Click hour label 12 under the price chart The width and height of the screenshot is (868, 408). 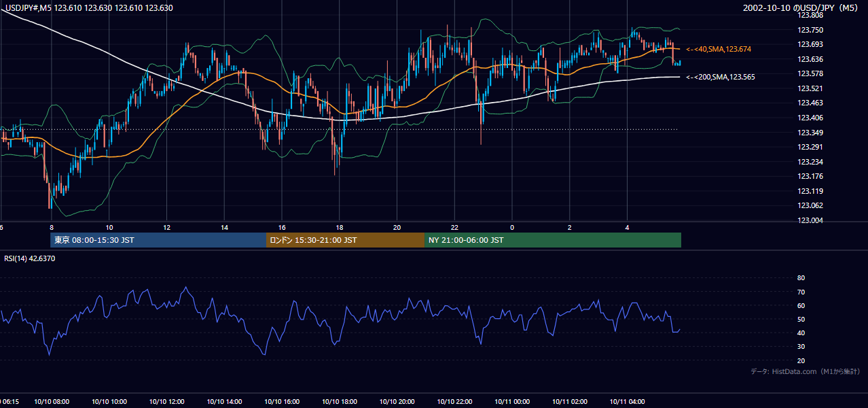tap(166, 227)
